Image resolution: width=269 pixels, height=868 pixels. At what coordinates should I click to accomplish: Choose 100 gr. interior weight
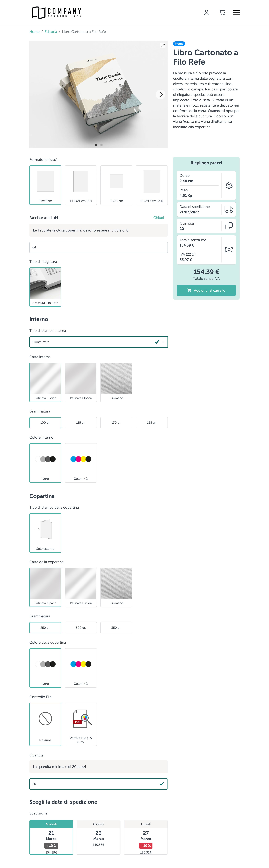pos(45,422)
